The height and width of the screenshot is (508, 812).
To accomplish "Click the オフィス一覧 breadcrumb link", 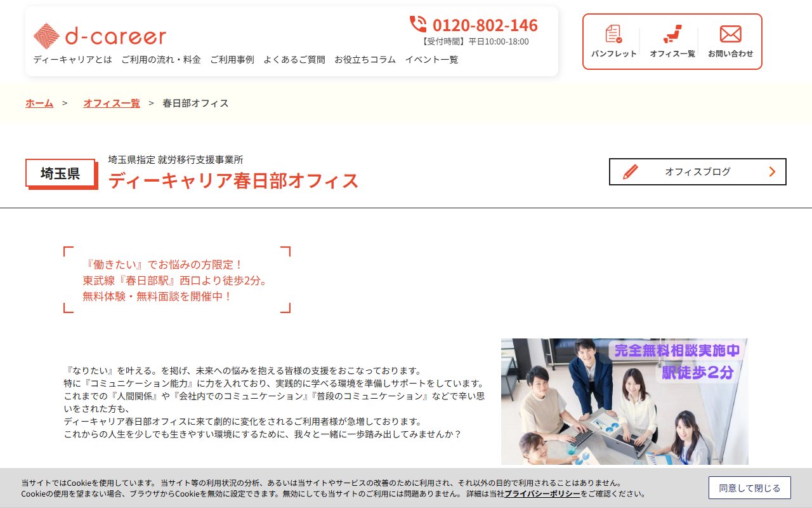I will (x=112, y=103).
